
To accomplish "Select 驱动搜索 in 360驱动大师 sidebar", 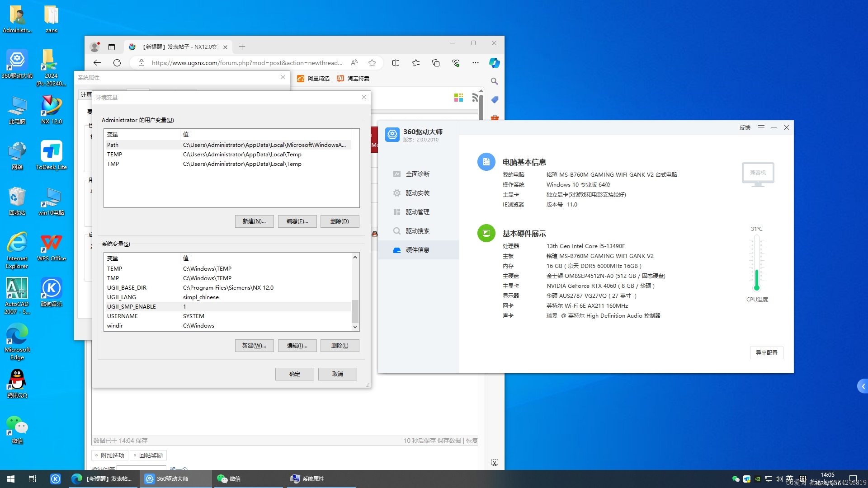I will pos(418,231).
